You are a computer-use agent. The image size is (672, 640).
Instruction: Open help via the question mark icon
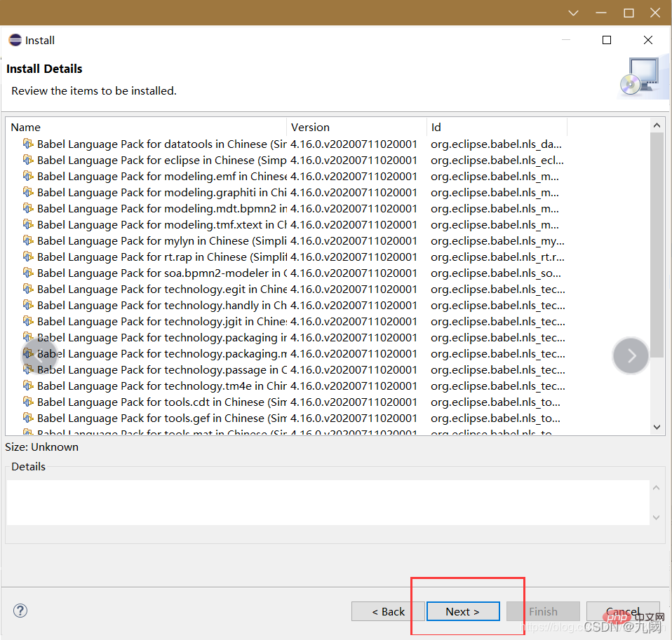(20, 611)
